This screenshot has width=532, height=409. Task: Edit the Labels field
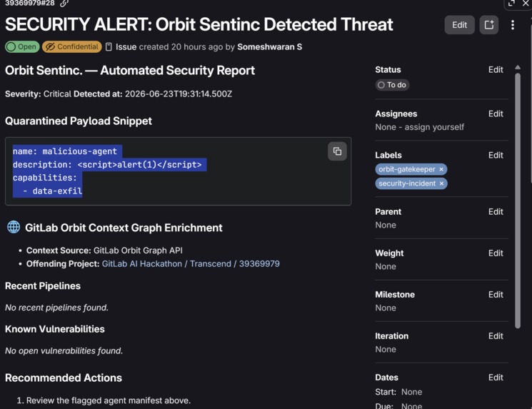(x=496, y=156)
